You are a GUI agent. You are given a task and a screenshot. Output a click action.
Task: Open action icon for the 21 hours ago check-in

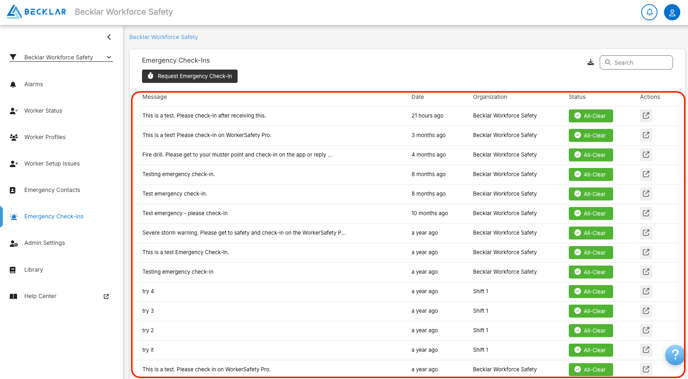click(646, 116)
